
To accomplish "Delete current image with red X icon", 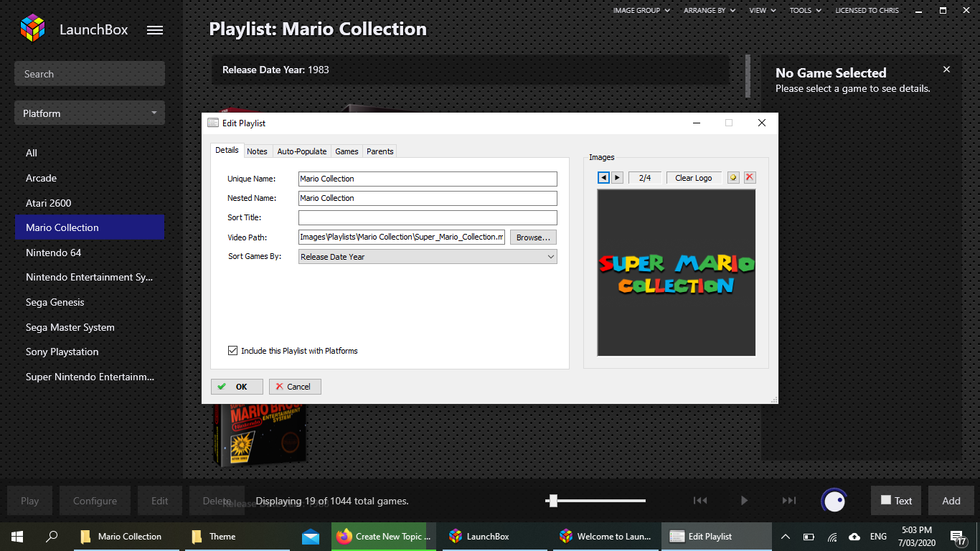I will click(x=750, y=177).
